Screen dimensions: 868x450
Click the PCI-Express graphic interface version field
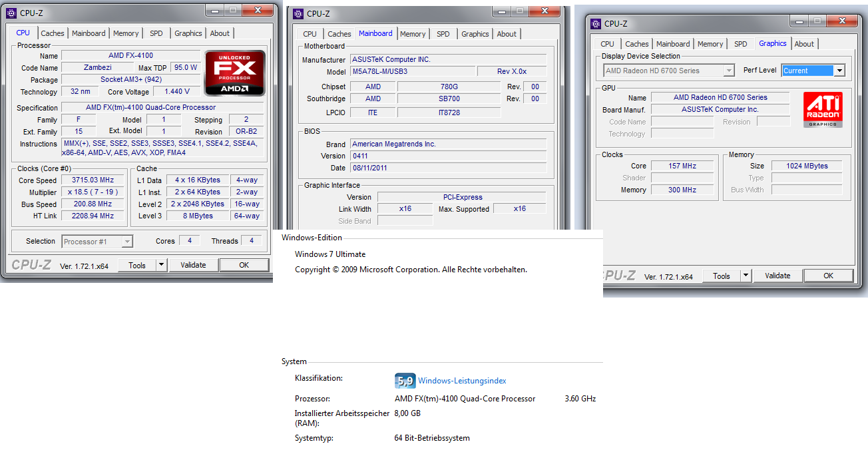click(x=462, y=197)
